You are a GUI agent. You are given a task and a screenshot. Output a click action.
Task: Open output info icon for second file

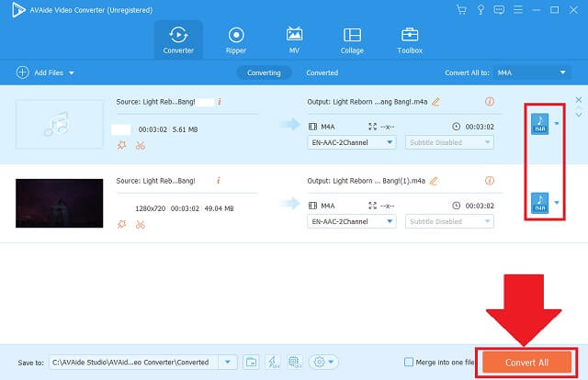(x=490, y=181)
